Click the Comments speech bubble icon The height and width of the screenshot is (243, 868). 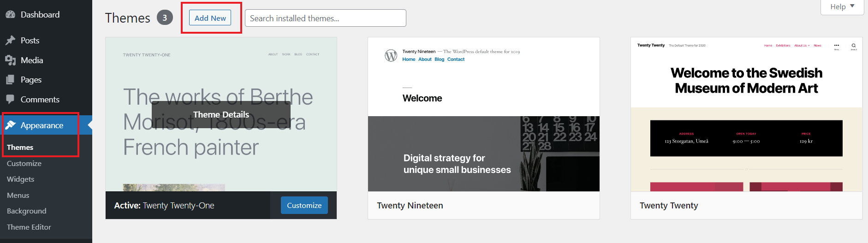[x=10, y=99]
